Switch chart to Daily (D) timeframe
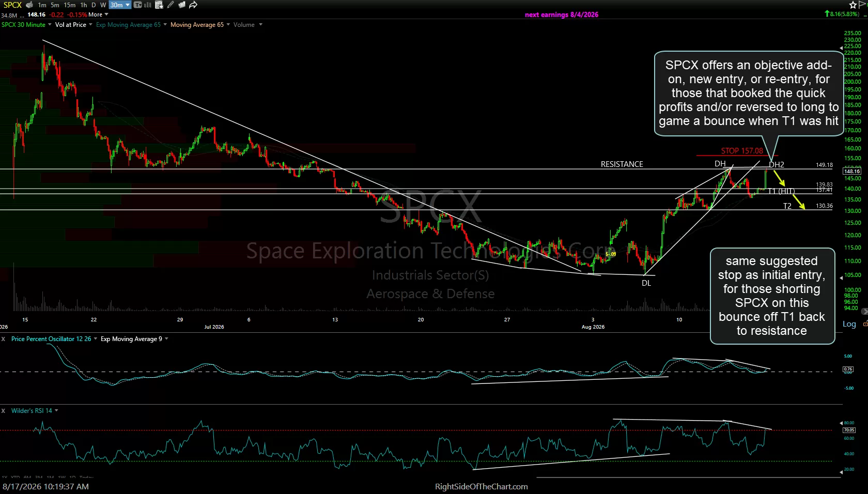Viewport: 868px width, 494px height. click(94, 5)
